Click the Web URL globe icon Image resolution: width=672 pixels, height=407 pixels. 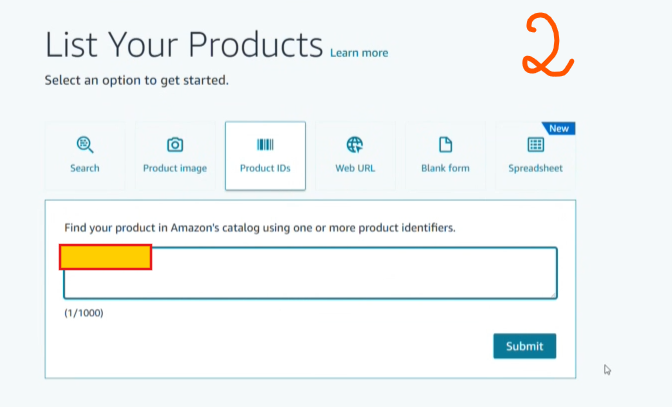point(355,145)
